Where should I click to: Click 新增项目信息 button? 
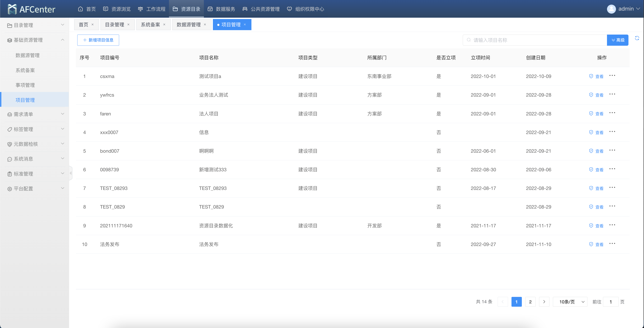(x=98, y=40)
